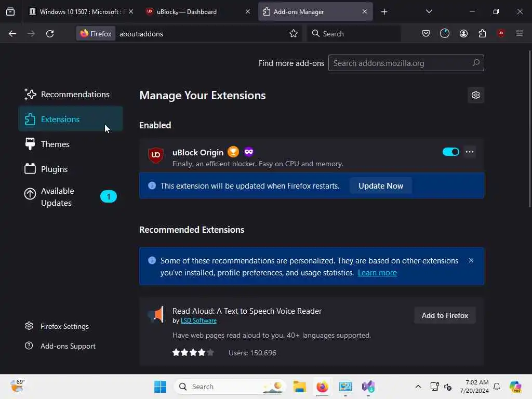Open the weather widget showing 69°
Viewport: 532px width, 399px height.
pyautogui.click(x=17, y=386)
